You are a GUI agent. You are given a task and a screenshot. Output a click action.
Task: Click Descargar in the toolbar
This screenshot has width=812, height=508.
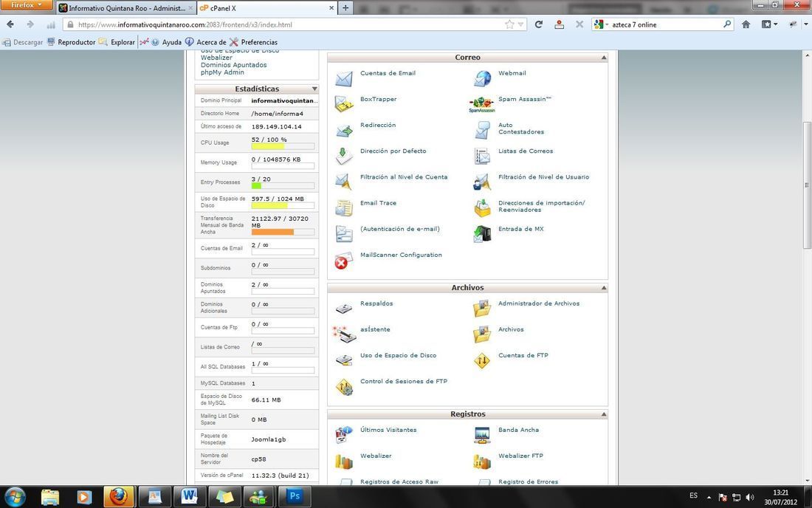point(23,43)
